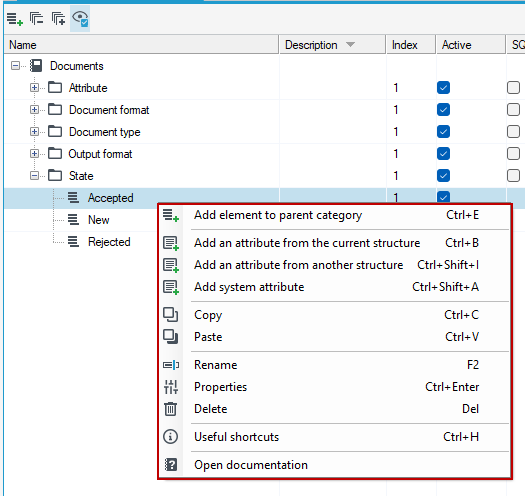The width and height of the screenshot is (525, 496).
Task: Click the Open documentation help icon
Action: coord(171,465)
